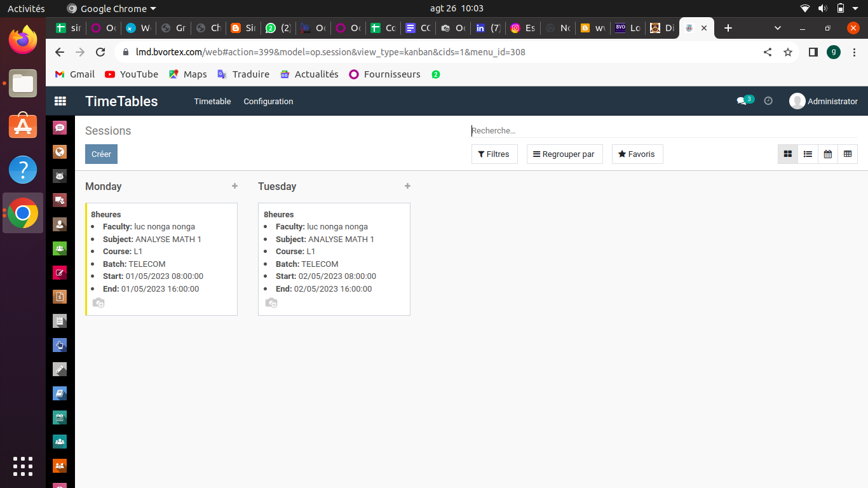Switch to calendar view
The height and width of the screenshot is (488, 868).
827,154
